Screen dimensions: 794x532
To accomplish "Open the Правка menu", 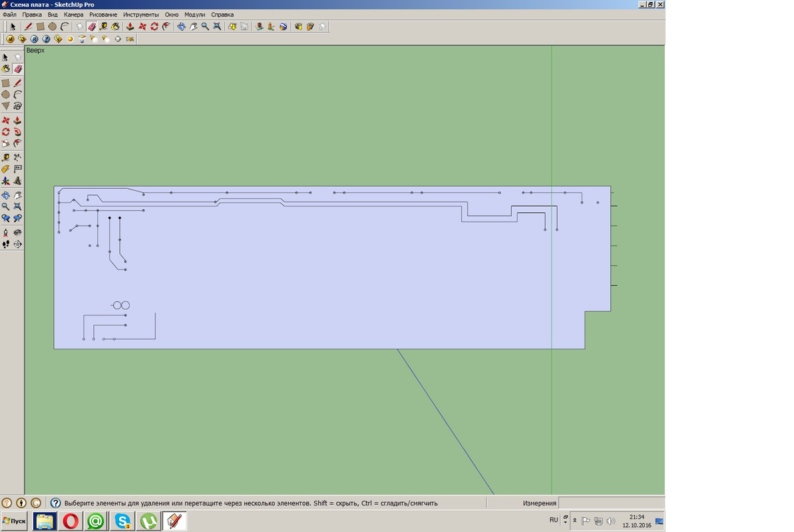I will 32,15.
